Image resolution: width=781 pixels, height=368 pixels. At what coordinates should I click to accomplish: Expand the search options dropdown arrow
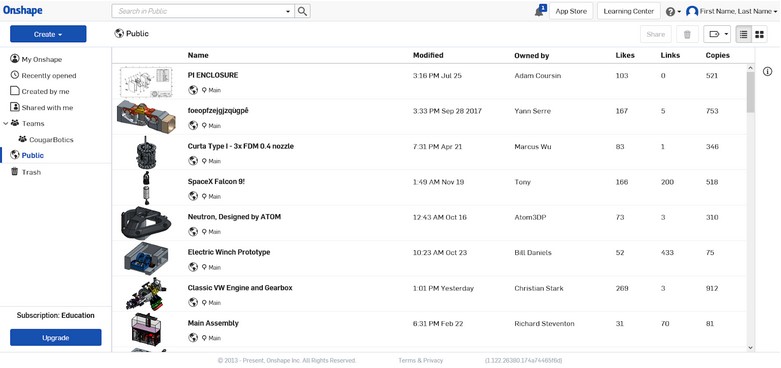[x=288, y=11]
